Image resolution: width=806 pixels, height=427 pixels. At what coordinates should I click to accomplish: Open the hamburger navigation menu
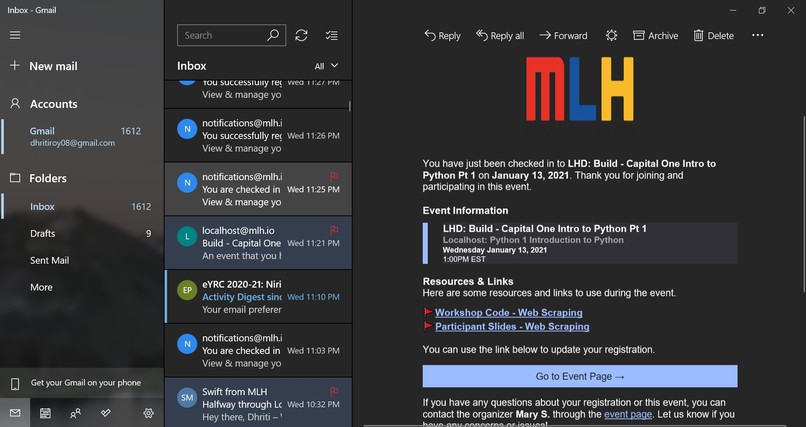coord(15,35)
